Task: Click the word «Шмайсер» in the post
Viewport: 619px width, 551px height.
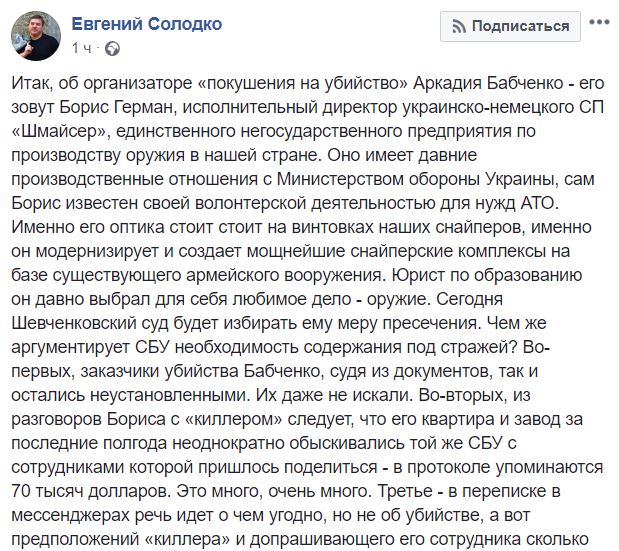Action: point(60,131)
